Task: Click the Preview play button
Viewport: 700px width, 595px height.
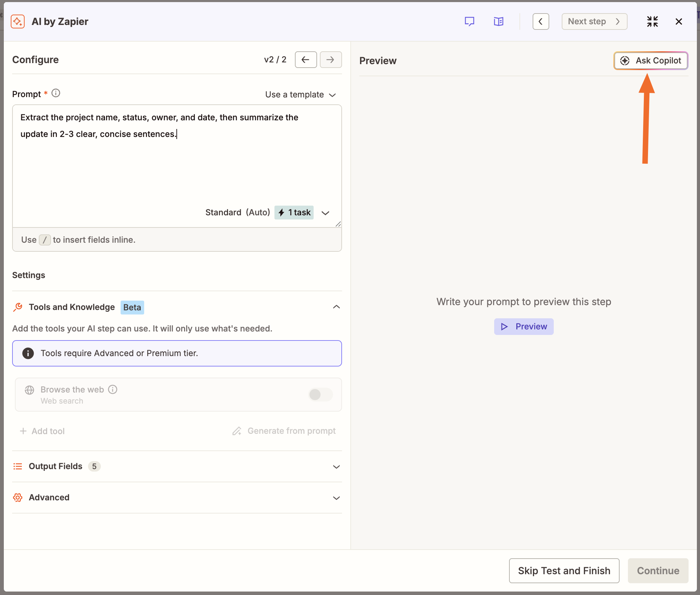Action: click(x=524, y=327)
